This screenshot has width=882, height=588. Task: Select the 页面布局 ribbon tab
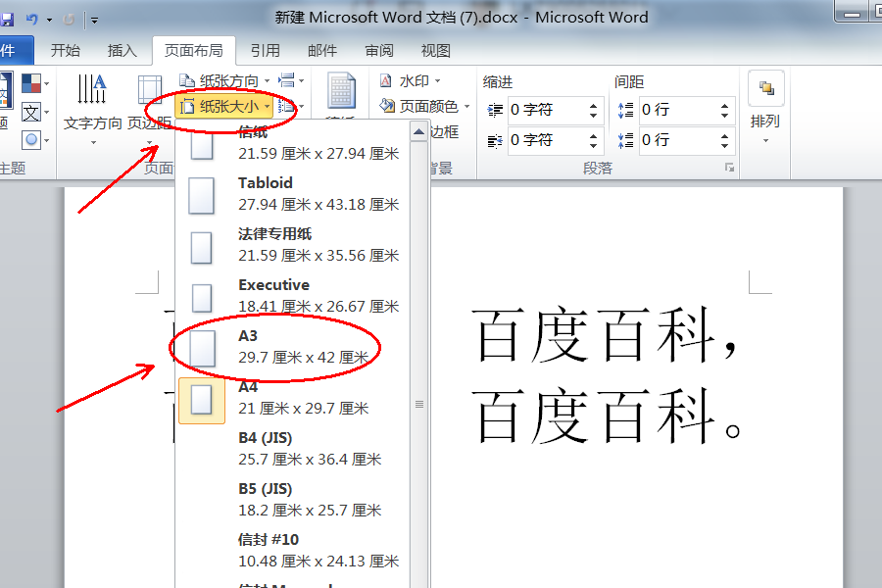point(193,51)
